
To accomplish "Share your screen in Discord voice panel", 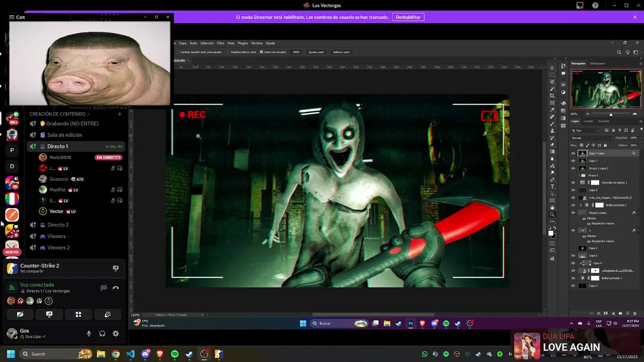I will 49,314.
